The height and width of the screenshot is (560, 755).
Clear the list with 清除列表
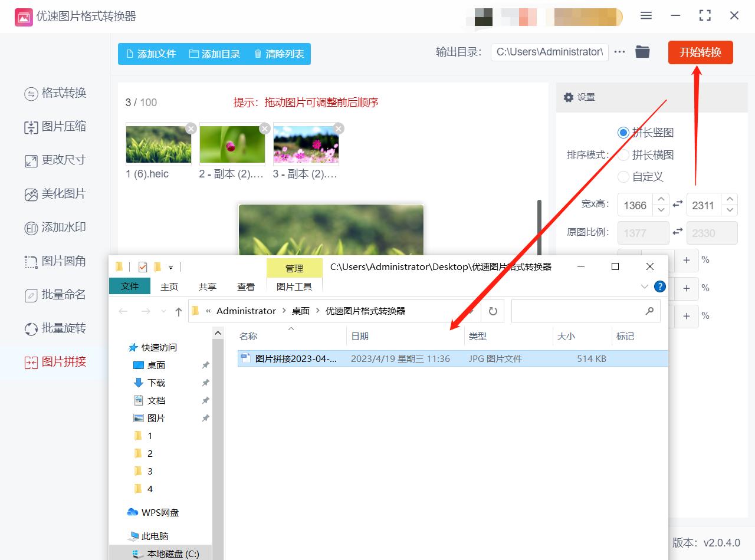tap(279, 54)
